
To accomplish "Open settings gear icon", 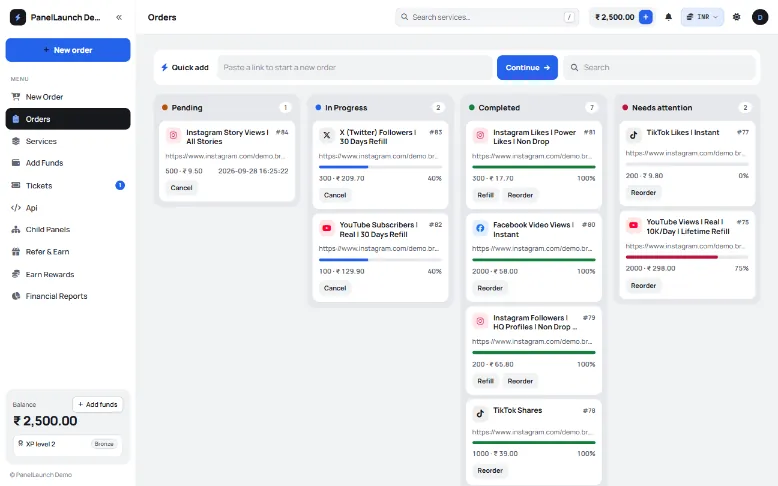I will pos(736,17).
